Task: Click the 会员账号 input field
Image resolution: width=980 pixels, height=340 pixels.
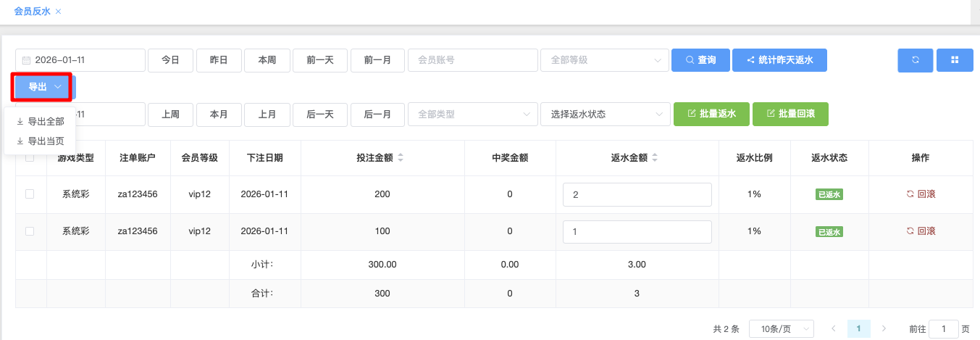Action: pyautogui.click(x=472, y=60)
